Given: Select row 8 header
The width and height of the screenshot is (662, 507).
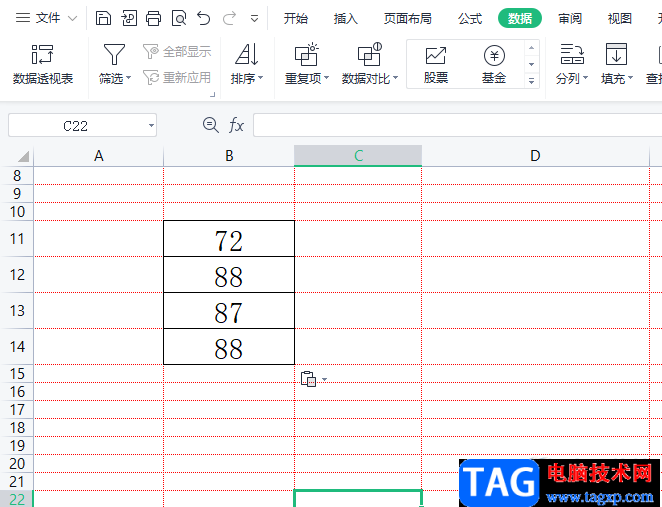Looking at the screenshot, I should click(17, 176).
